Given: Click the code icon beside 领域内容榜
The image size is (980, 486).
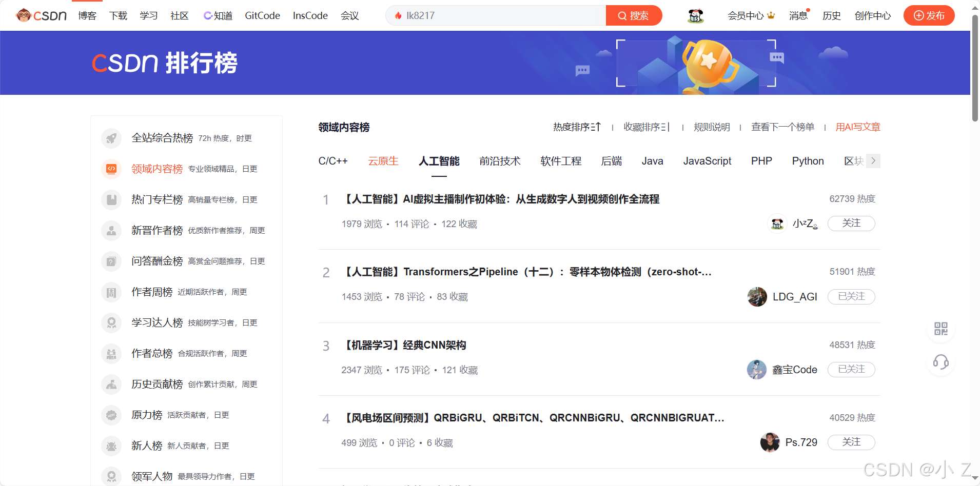Looking at the screenshot, I should [111, 169].
